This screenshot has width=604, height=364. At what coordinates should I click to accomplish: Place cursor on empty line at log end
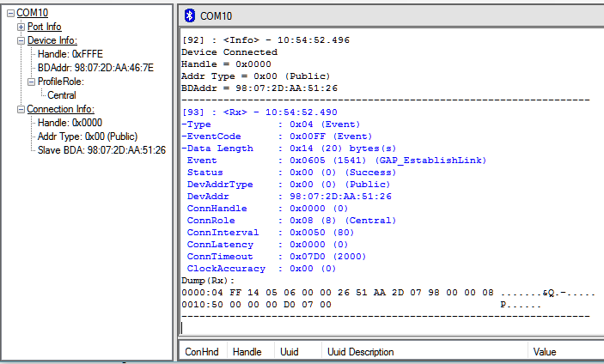(x=344, y=326)
